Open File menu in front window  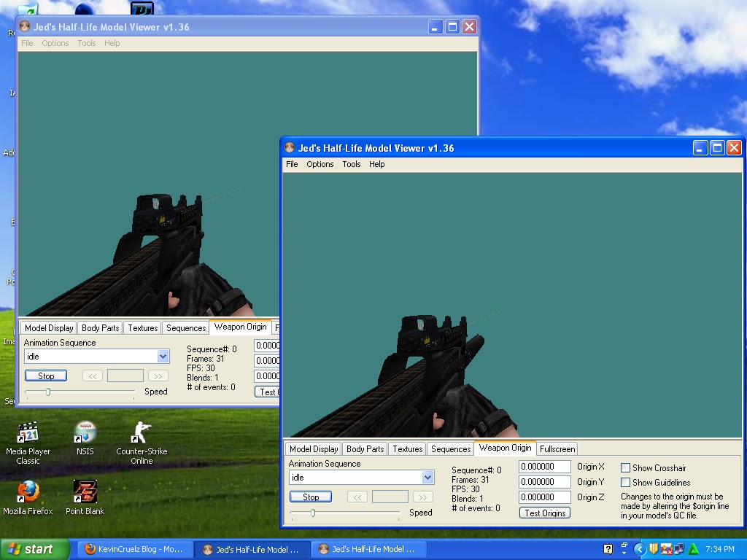292,164
